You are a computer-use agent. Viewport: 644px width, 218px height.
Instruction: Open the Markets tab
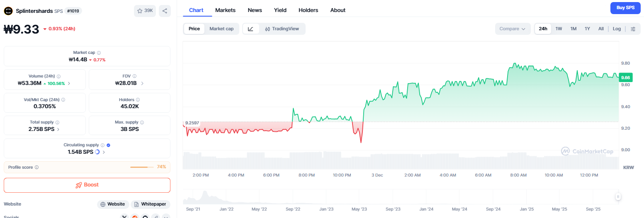(x=225, y=10)
